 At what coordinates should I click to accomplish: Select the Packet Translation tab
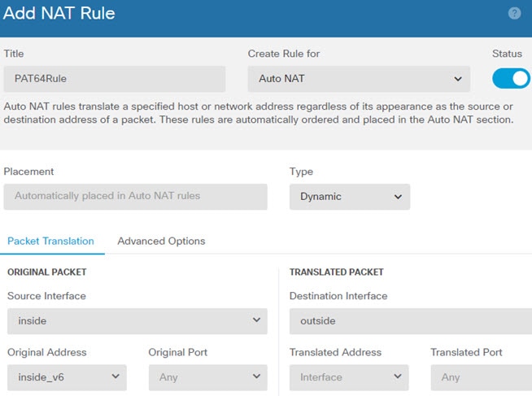coord(50,242)
